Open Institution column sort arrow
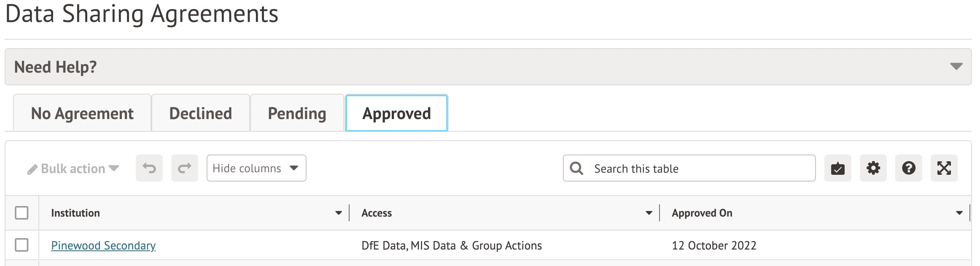980x266 pixels. [x=338, y=213]
